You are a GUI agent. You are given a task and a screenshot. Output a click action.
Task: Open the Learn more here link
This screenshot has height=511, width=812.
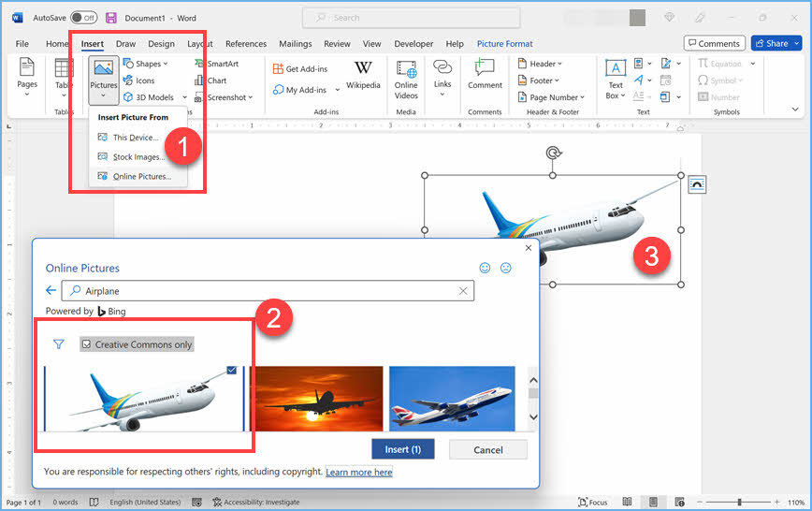pos(359,473)
